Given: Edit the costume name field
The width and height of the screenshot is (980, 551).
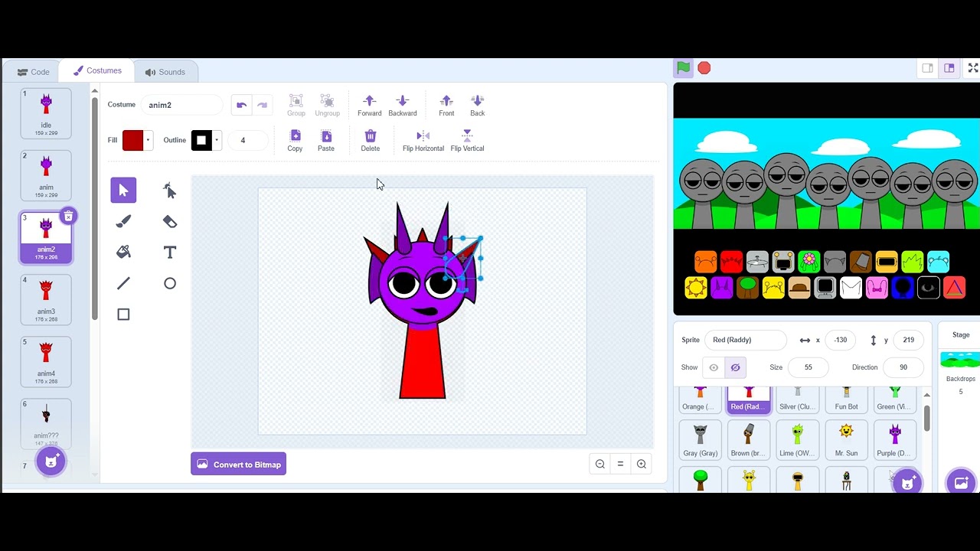Looking at the screenshot, I should 181,105.
